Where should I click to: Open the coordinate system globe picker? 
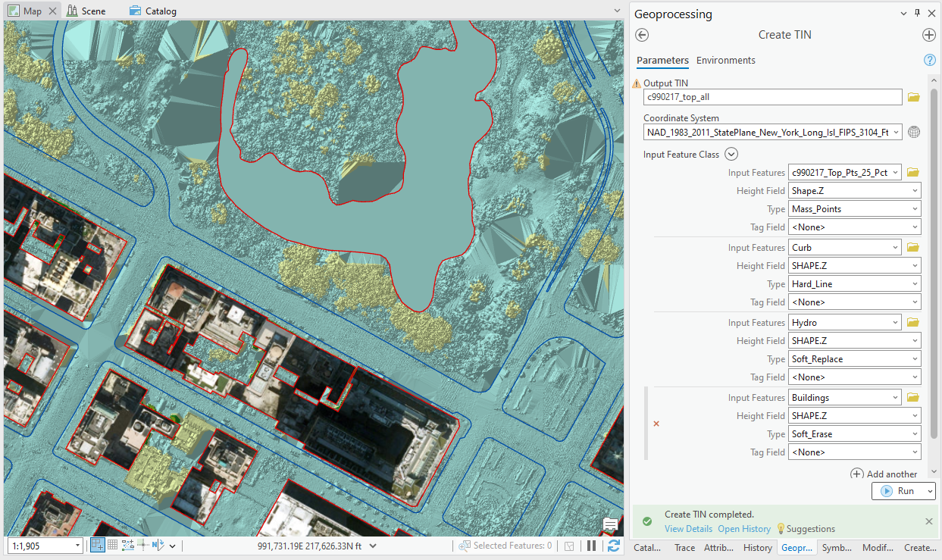coord(914,132)
